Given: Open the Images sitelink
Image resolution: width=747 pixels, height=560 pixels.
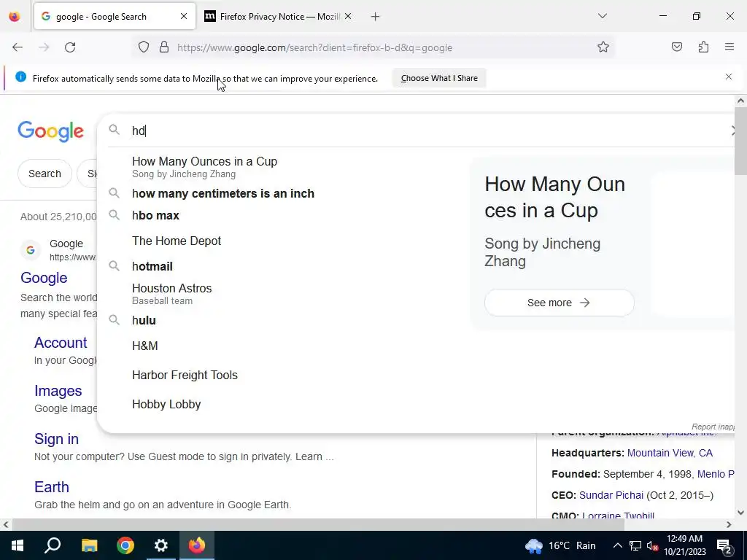Looking at the screenshot, I should tap(58, 391).
